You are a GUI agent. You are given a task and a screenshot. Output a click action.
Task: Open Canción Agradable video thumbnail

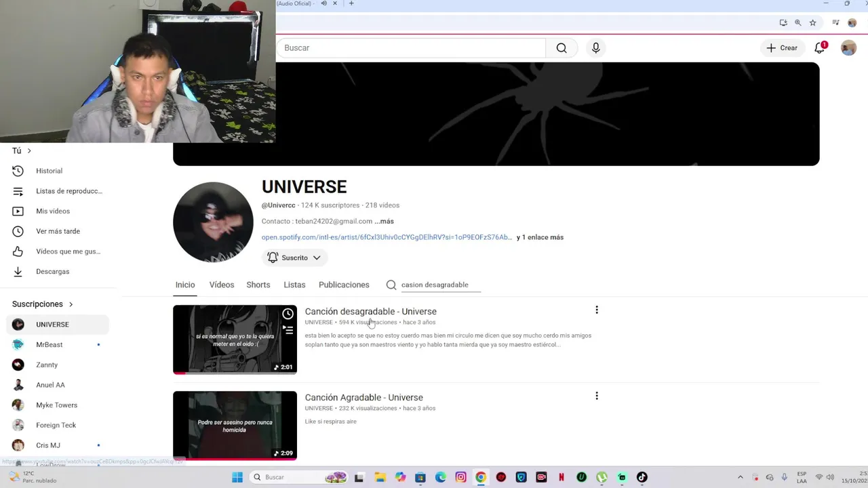coord(235,426)
